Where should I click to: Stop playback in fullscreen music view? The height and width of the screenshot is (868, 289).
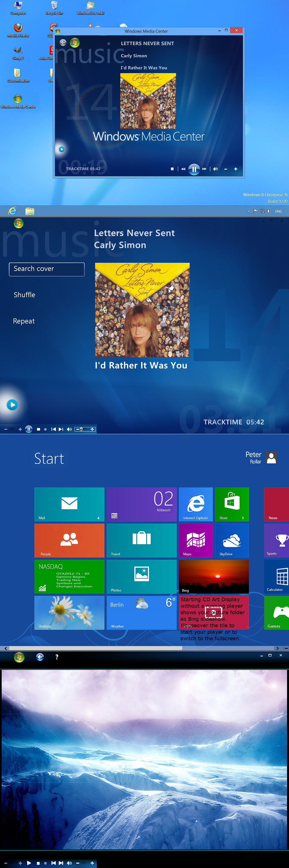click(x=38, y=429)
